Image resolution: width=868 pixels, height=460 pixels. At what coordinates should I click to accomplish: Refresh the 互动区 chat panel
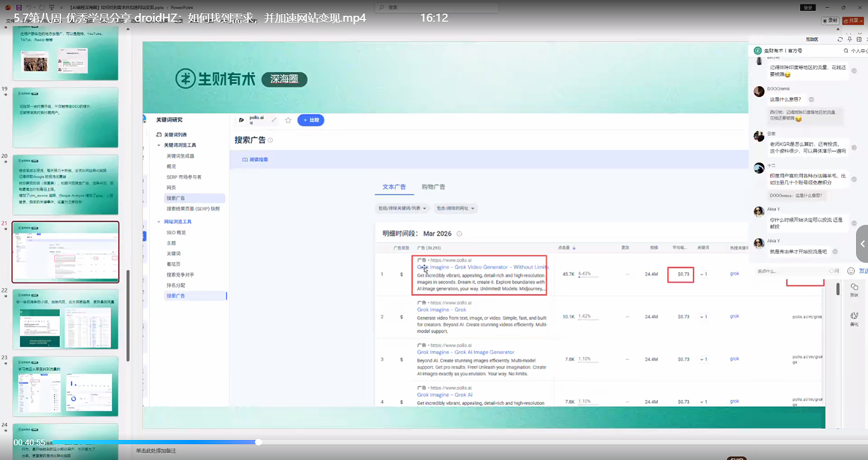point(840,40)
